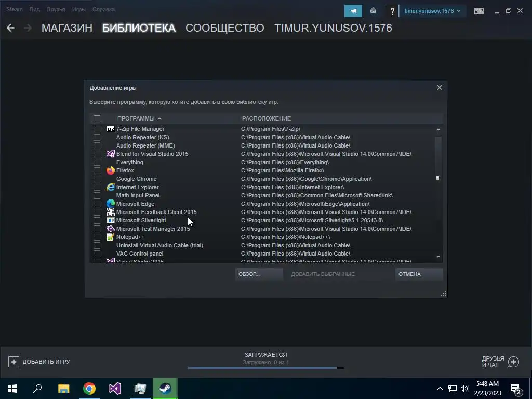This screenshot has width=532, height=399.
Task: Open the Друзья menu
Action: 56,9
